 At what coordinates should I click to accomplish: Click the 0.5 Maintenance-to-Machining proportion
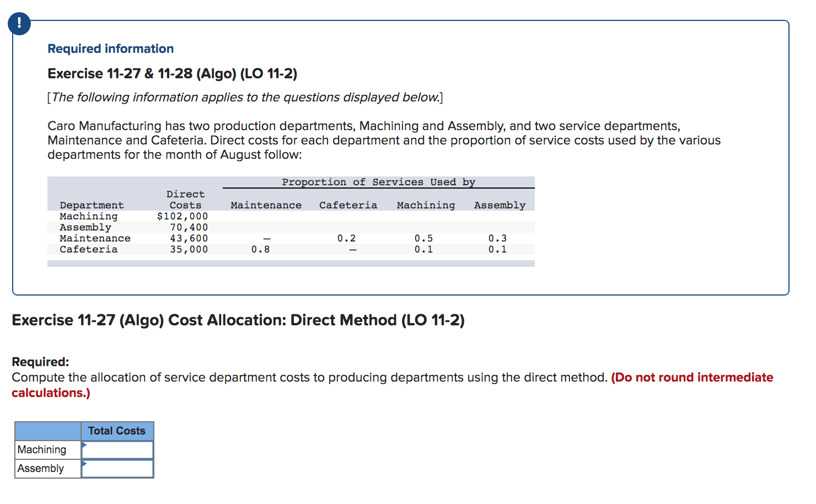(x=425, y=238)
